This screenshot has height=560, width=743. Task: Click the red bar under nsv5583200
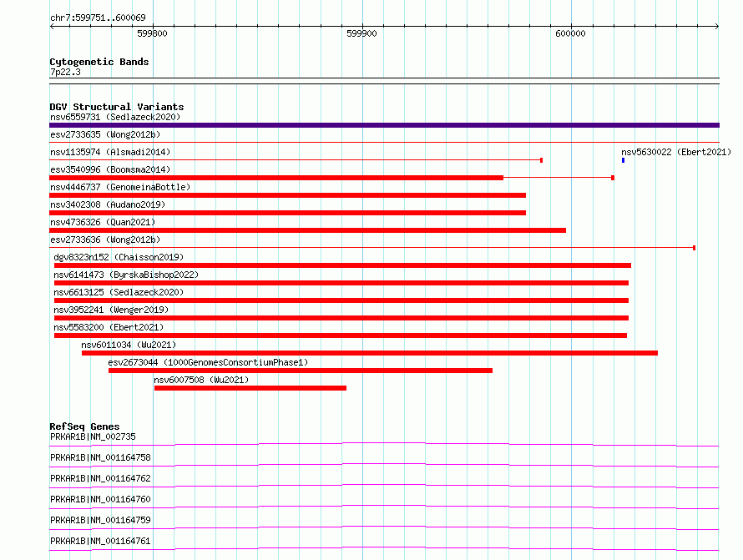[341, 335]
